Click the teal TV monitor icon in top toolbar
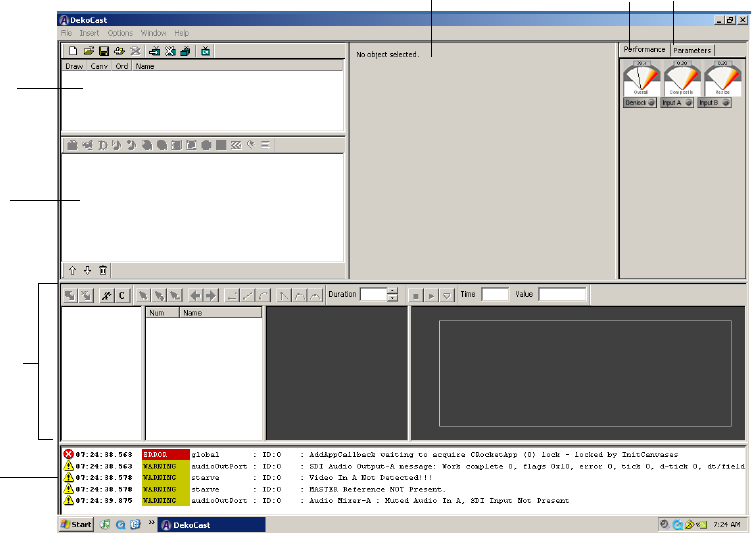 [205, 51]
